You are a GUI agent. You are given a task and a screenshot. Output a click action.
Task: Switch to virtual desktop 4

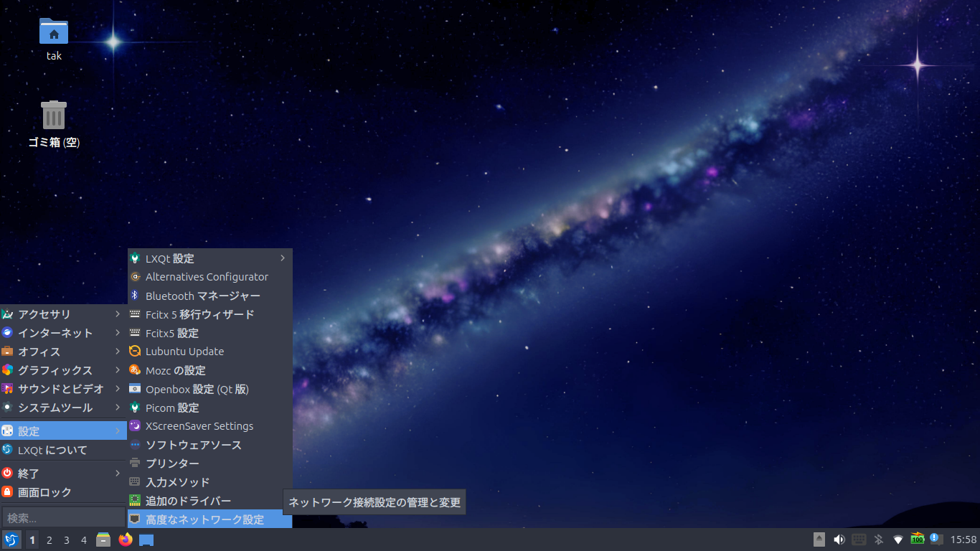click(84, 540)
